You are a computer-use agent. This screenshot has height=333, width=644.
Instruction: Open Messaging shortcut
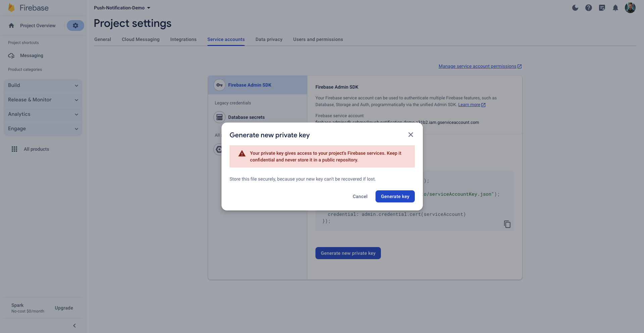pyautogui.click(x=32, y=55)
